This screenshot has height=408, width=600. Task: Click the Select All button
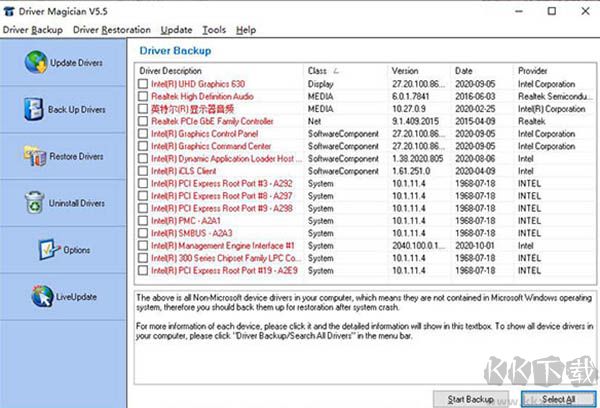pos(558,399)
